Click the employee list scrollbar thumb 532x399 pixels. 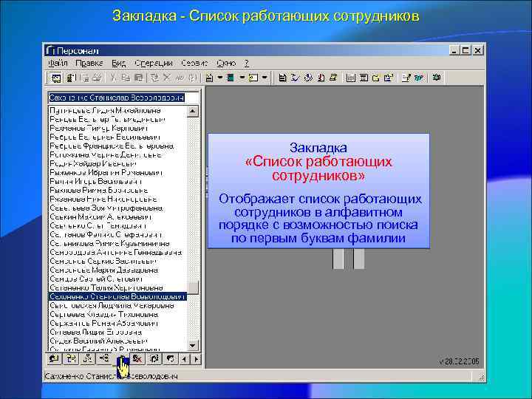pos(193,287)
